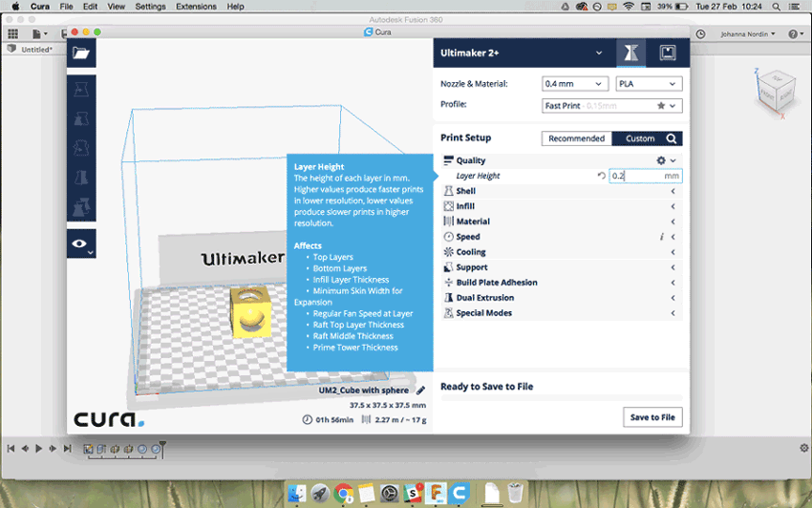Viewport: 812px width, 508px height.
Task: Expand the Special Modes category
Action: 673,313
